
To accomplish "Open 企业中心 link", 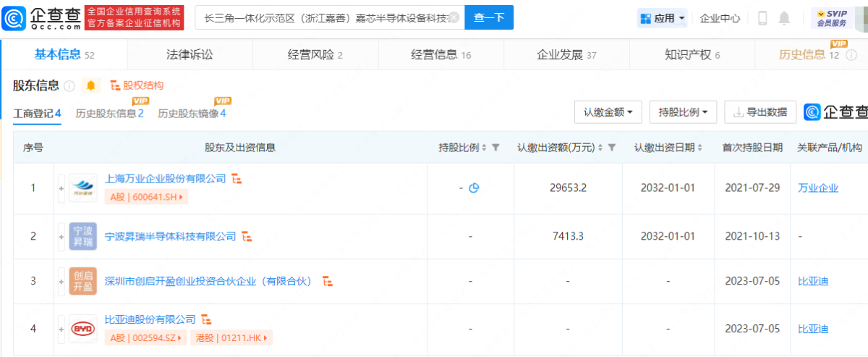I will (x=720, y=18).
